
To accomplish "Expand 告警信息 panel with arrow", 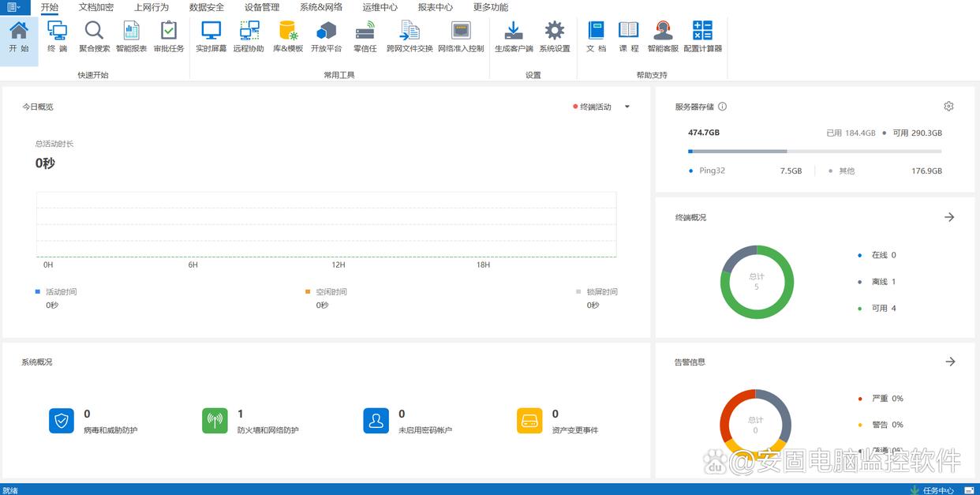I will [x=950, y=362].
